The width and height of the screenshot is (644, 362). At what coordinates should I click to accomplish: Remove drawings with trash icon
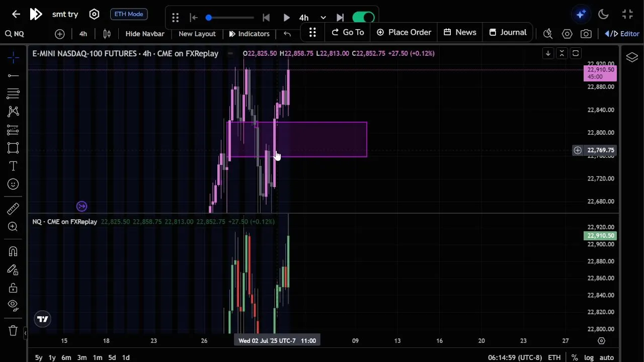[x=14, y=330]
